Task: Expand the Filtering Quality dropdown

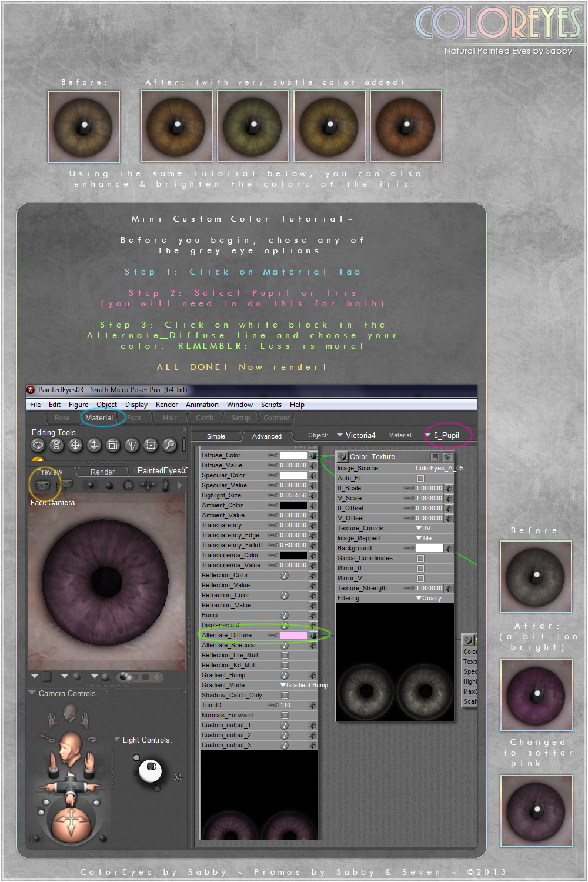Action: click(x=429, y=599)
